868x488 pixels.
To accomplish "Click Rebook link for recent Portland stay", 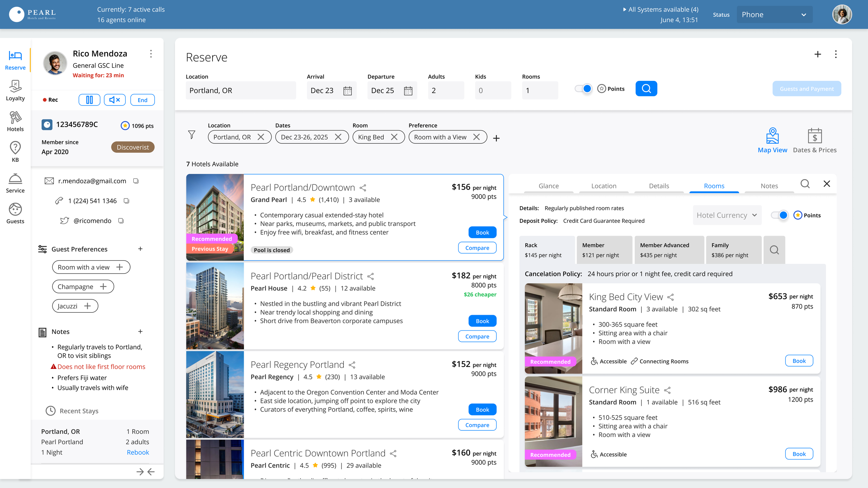I will [138, 452].
